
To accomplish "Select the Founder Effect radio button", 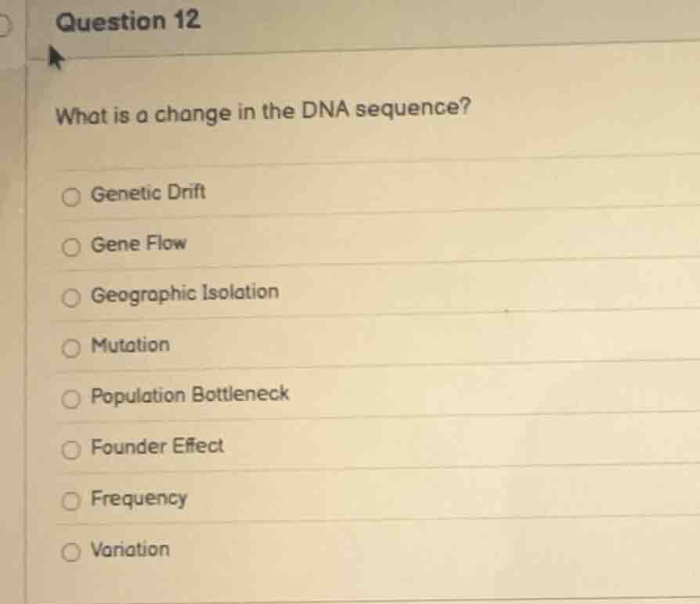I will pos(72,449).
